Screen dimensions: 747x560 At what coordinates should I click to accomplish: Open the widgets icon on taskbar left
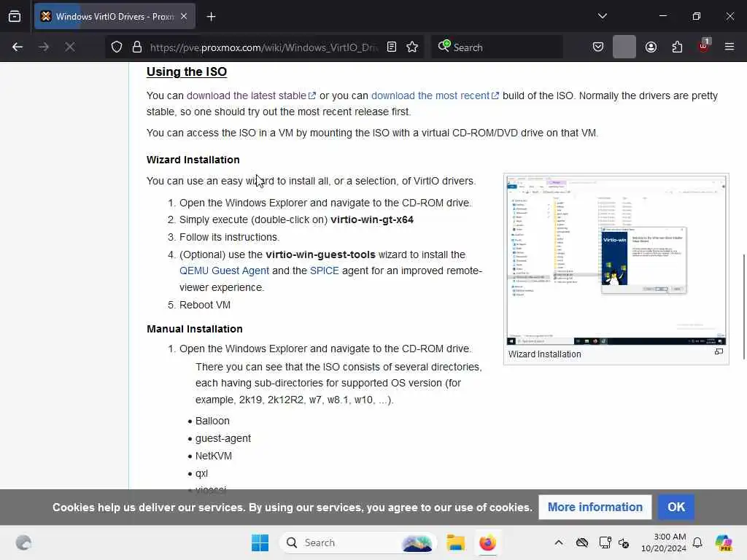tap(23, 542)
